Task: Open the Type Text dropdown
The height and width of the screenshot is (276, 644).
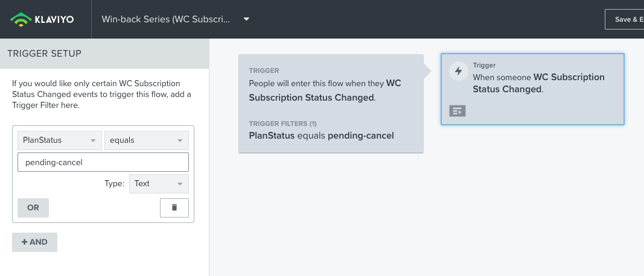Action: (159, 184)
